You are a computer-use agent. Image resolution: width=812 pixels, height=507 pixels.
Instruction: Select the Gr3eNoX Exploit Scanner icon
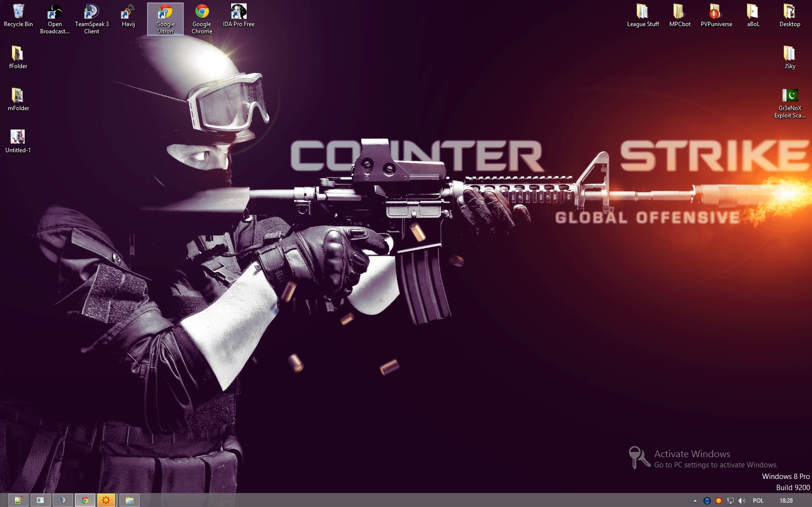790,103
